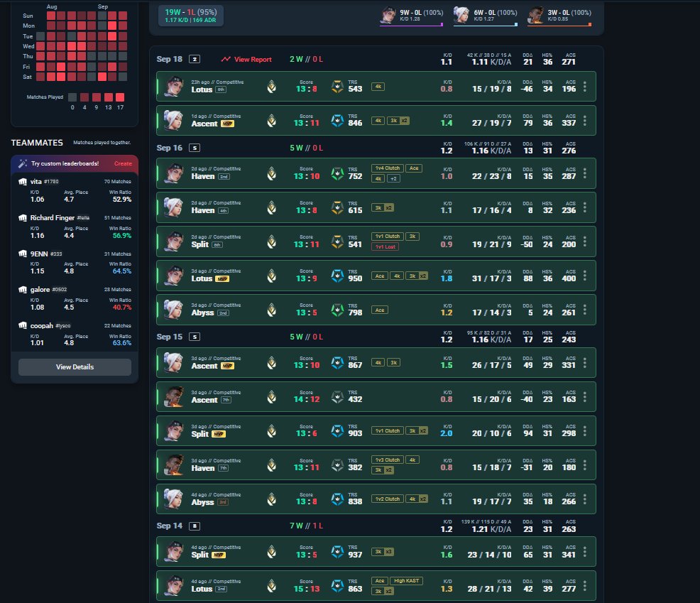The width and height of the screenshot is (700, 603).
Task: Open the Split 13:5 match row
Action: (x=376, y=552)
